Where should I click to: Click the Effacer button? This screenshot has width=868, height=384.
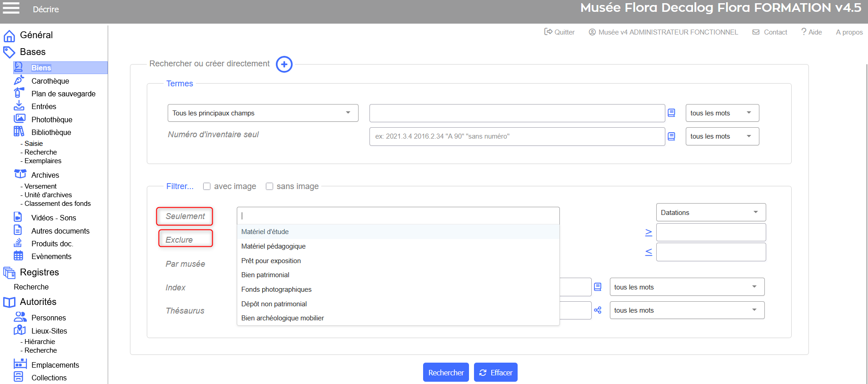pyautogui.click(x=495, y=373)
